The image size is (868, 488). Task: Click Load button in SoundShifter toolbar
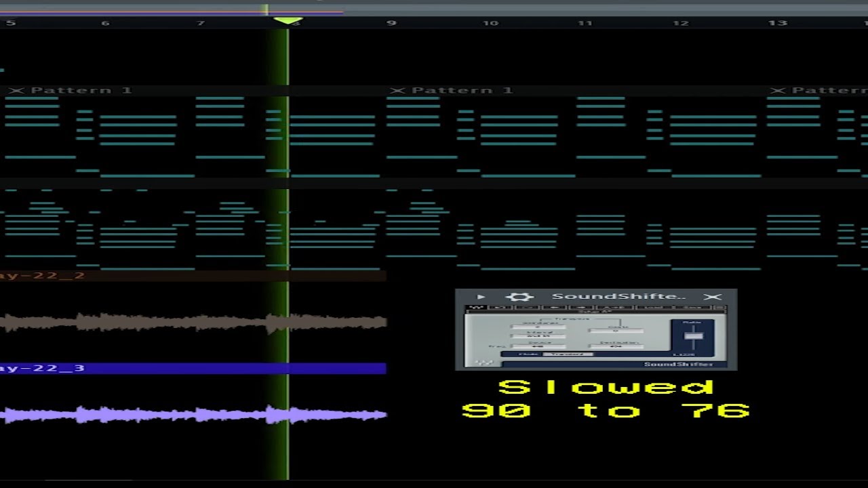coord(654,308)
